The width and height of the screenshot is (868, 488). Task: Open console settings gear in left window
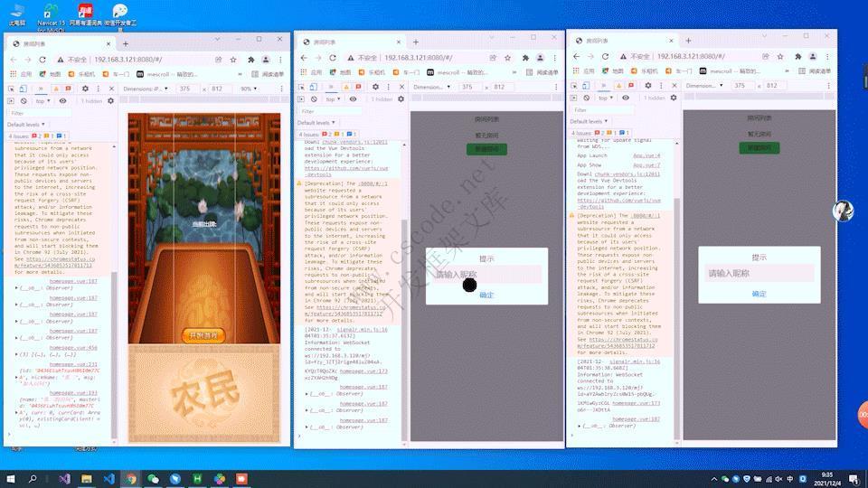tap(110, 101)
